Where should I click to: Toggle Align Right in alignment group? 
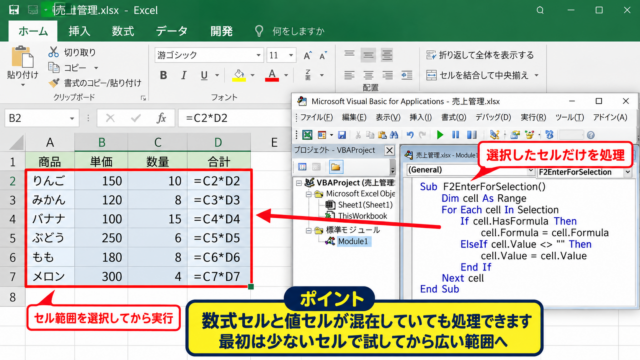pos(387,75)
